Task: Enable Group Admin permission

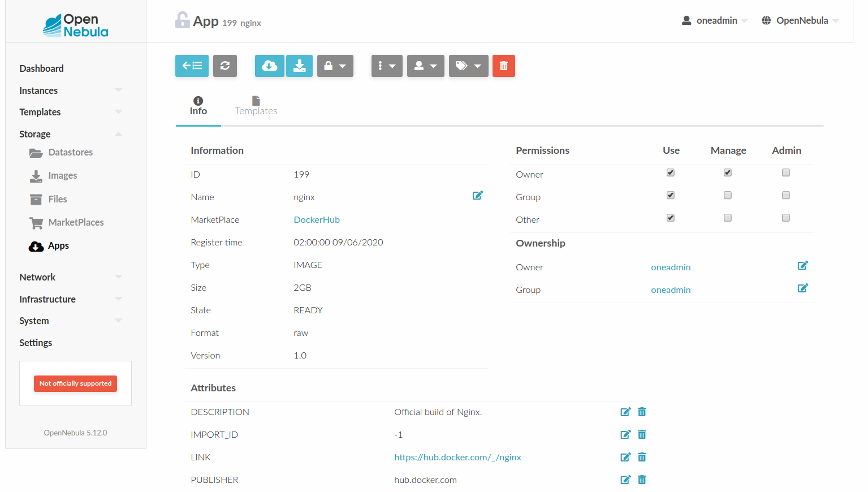Action: [x=786, y=195]
